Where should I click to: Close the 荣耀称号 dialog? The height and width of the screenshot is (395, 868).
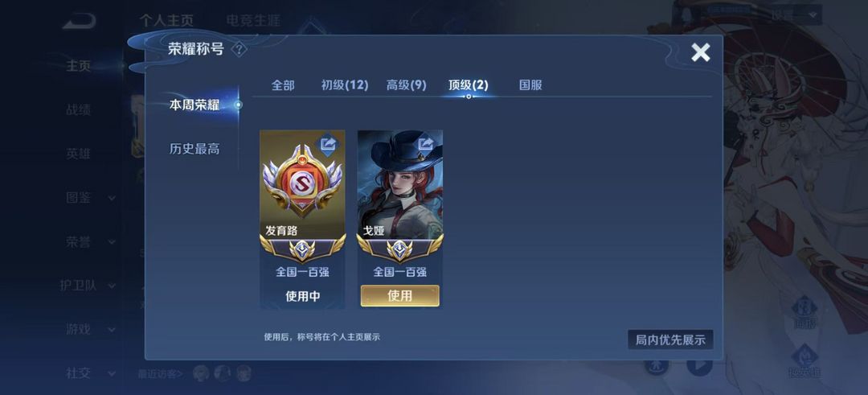click(x=700, y=52)
